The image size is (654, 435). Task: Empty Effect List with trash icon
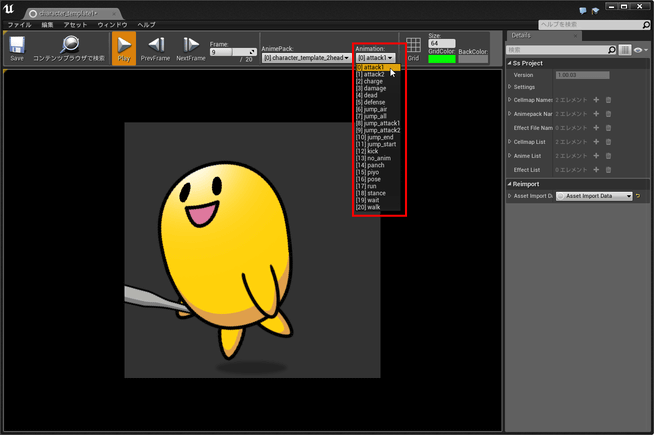click(609, 170)
